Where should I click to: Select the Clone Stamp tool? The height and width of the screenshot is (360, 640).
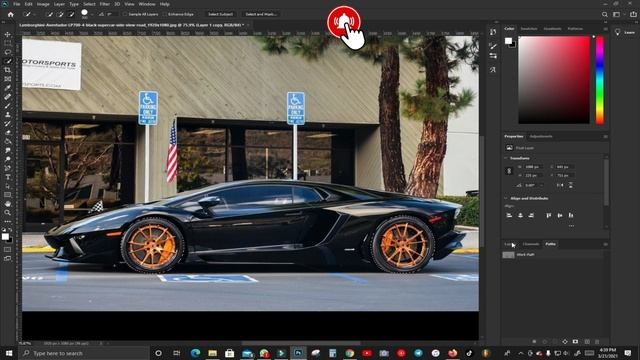(x=7, y=115)
